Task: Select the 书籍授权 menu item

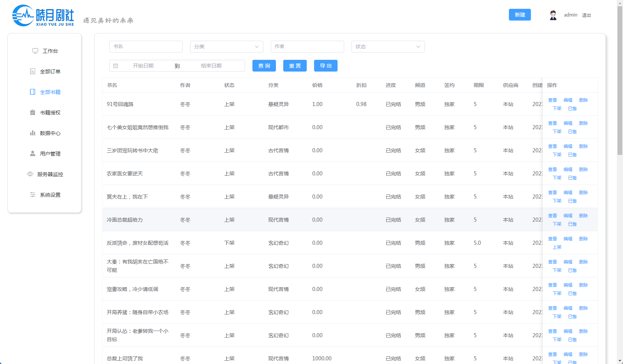Action: pos(44,112)
